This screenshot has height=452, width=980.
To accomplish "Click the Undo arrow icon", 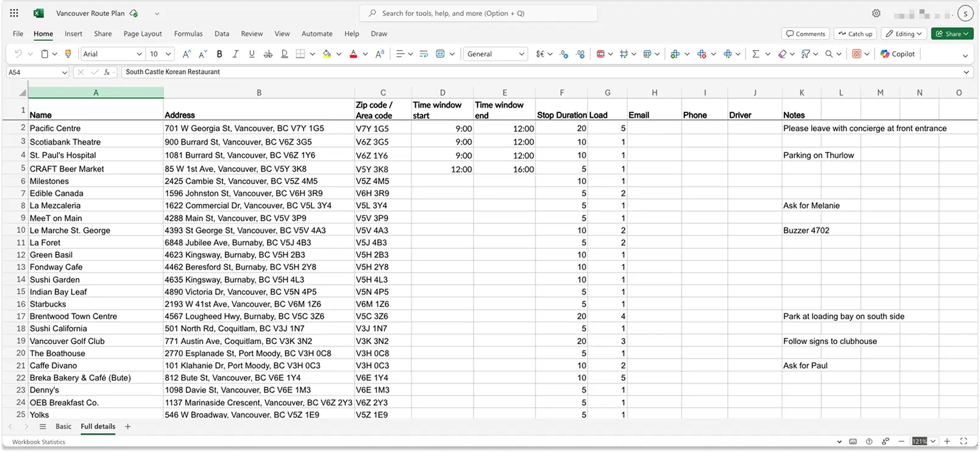I will point(18,54).
